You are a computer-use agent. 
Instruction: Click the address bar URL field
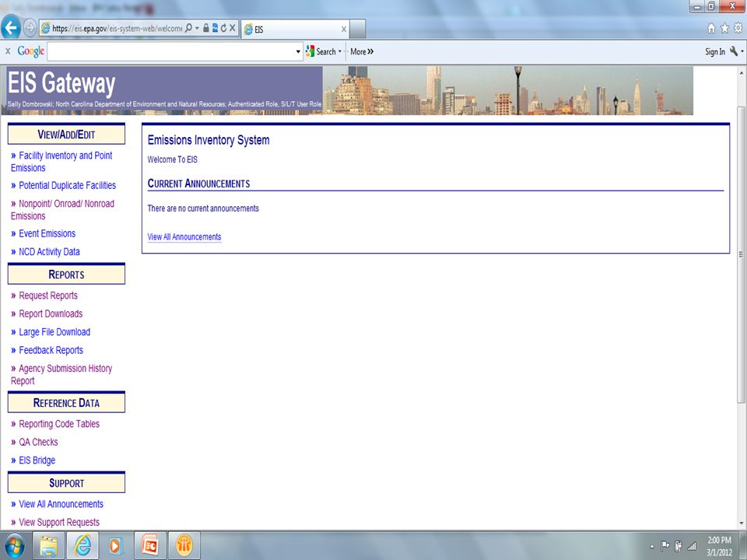pos(117,29)
